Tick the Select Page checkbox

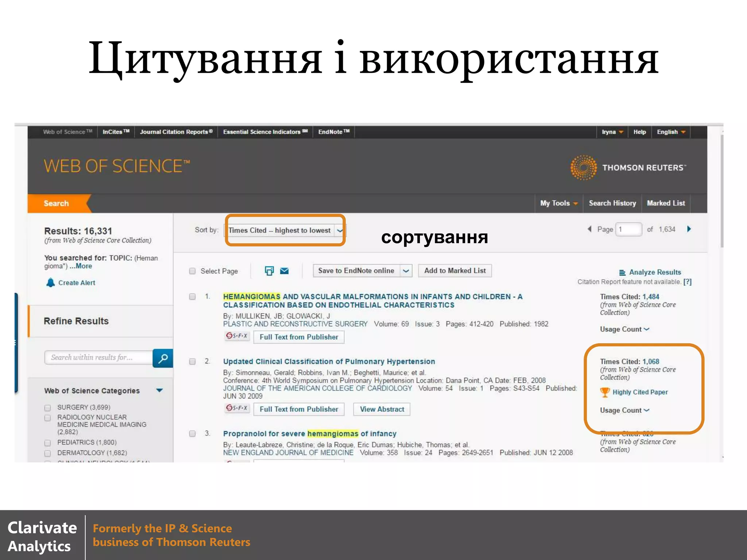point(192,271)
